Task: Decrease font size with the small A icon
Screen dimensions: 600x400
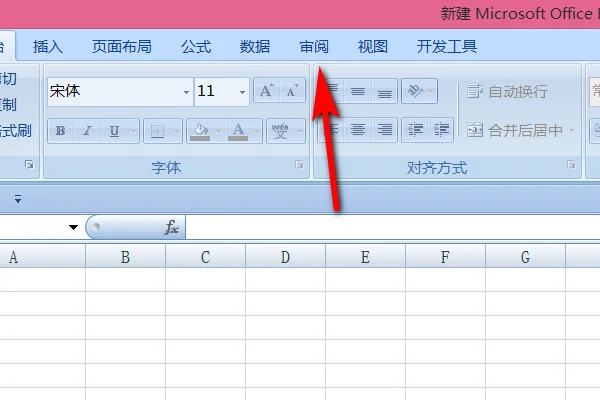Action: [292, 91]
